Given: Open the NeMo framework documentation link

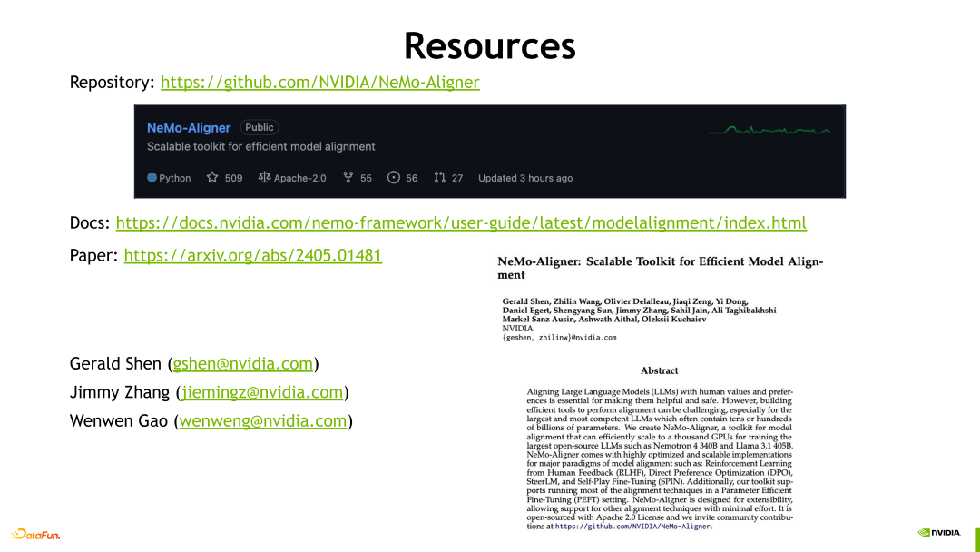Looking at the screenshot, I should [462, 222].
